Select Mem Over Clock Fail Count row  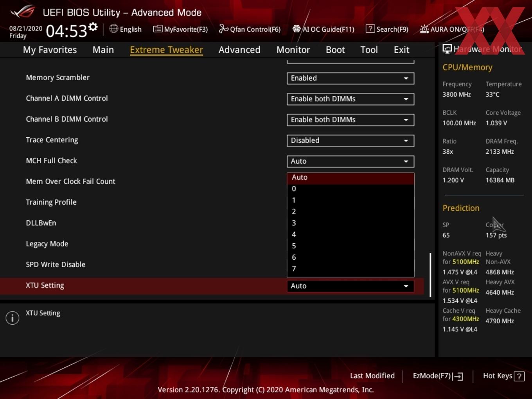70,182
